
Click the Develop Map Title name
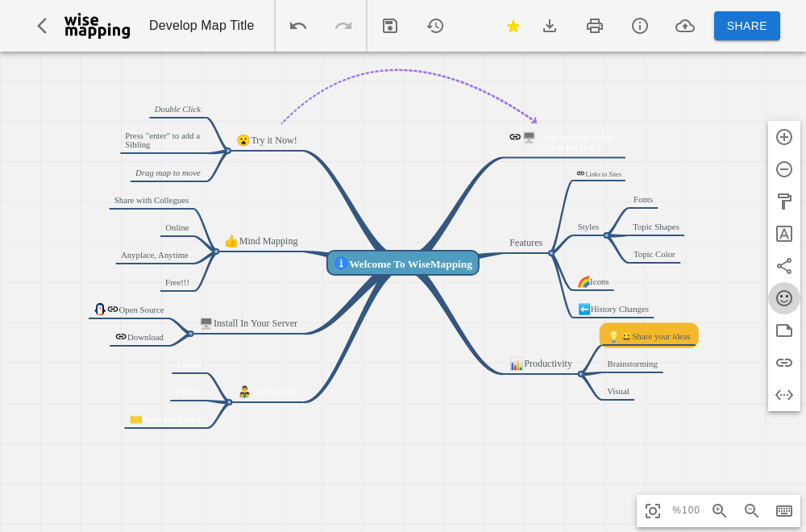click(x=201, y=26)
